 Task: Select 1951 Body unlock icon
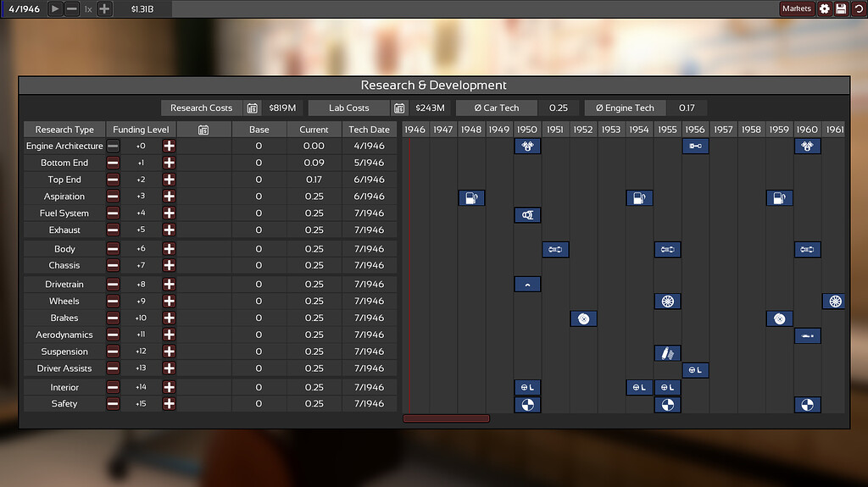point(555,250)
